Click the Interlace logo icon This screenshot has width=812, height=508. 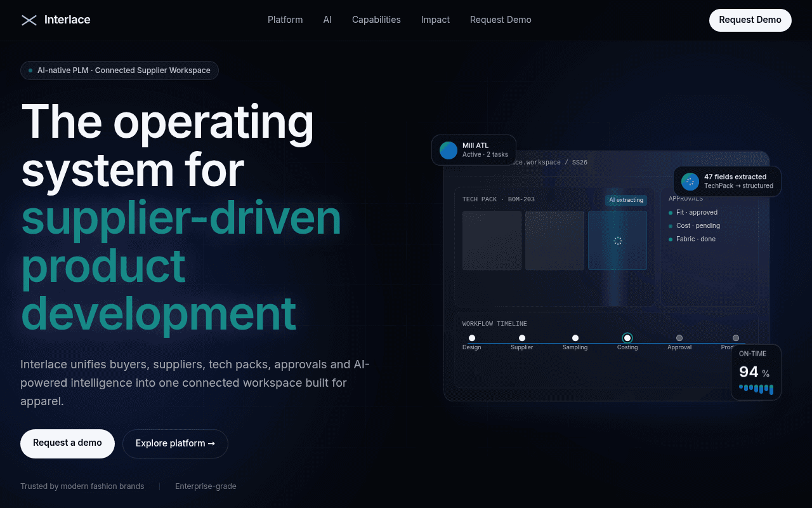[29, 20]
